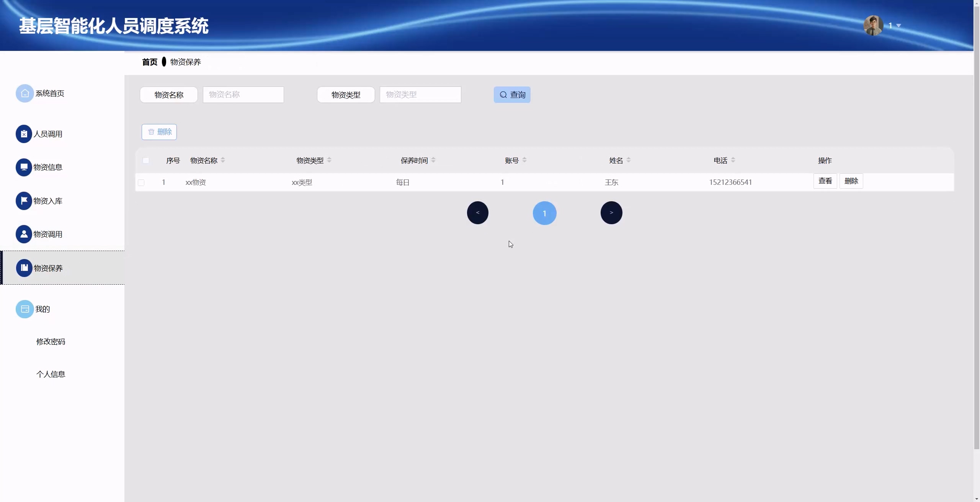This screenshot has height=502, width=980.
Task: Go to next page with > button
Action: point(611,213)
